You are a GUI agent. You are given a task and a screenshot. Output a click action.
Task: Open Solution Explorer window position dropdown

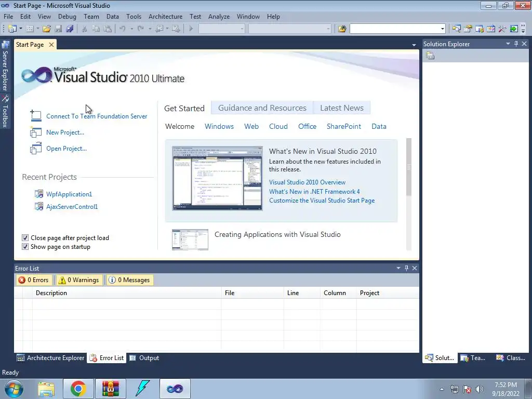(x=508, y=44)
